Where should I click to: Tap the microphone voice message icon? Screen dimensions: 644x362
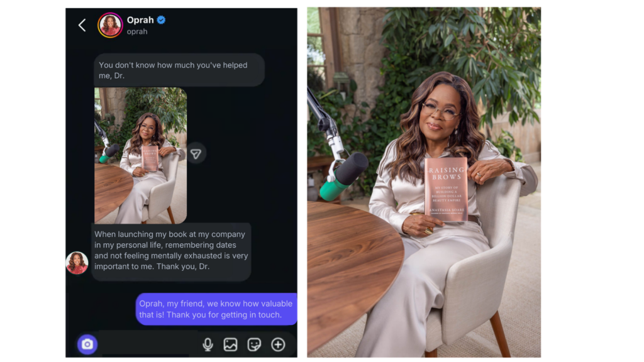click(208, 344)
